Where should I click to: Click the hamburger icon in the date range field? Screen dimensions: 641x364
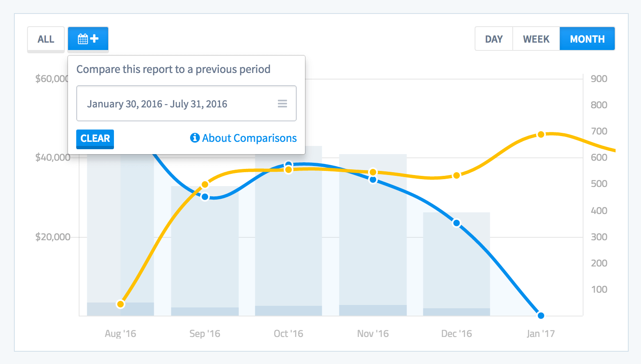[282, 103]
